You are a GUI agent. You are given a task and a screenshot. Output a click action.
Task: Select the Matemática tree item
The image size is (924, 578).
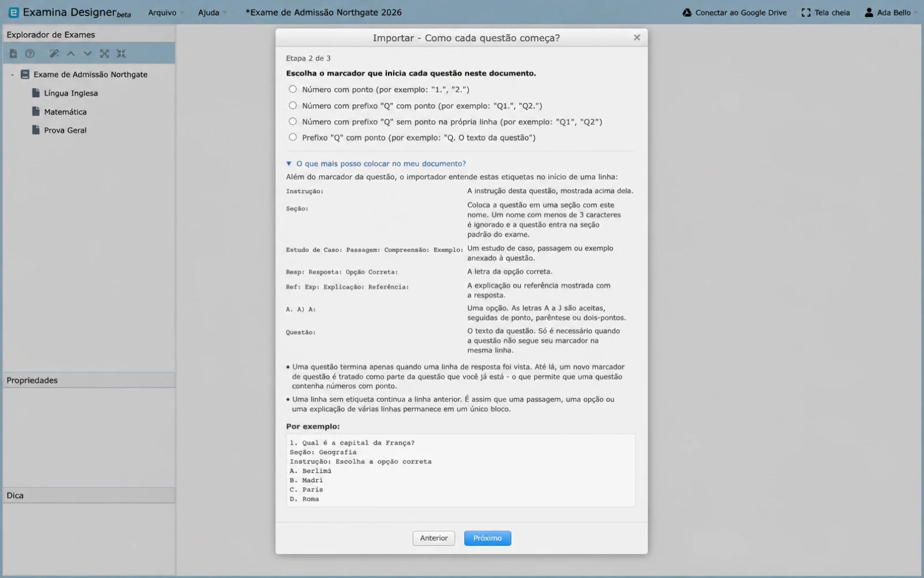pos(65,112)
